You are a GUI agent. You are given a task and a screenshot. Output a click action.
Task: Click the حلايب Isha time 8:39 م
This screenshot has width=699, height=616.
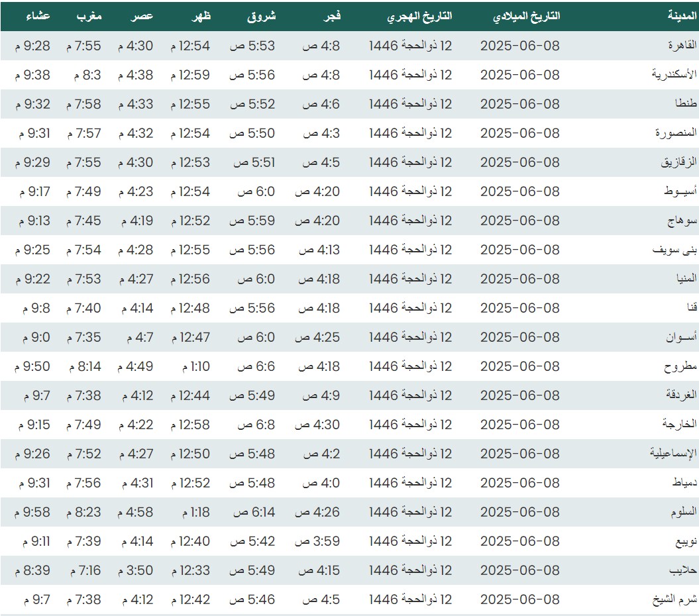click(x=32, y=570)
